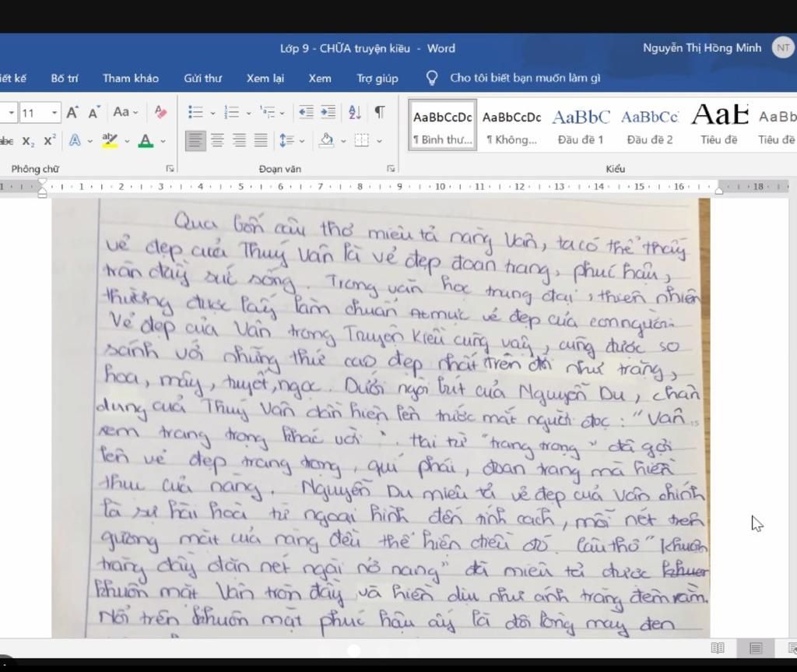Increase font size with the grow font icon

point(72,112)
